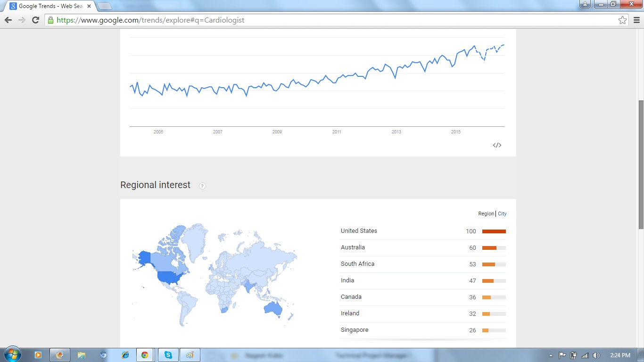
Task: Open Skype from the taskbar
Action: (168, 355)
